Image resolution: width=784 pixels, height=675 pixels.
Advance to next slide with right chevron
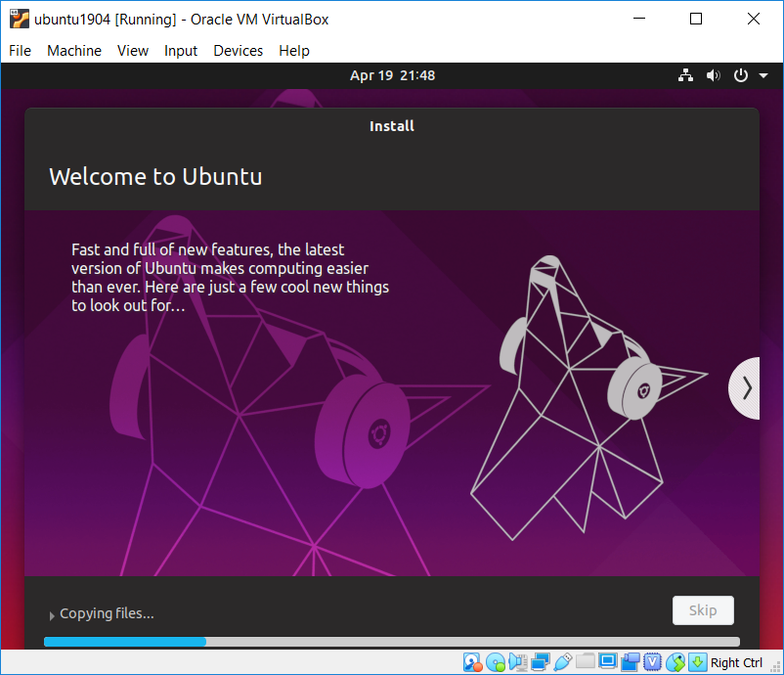pos(745,388)
